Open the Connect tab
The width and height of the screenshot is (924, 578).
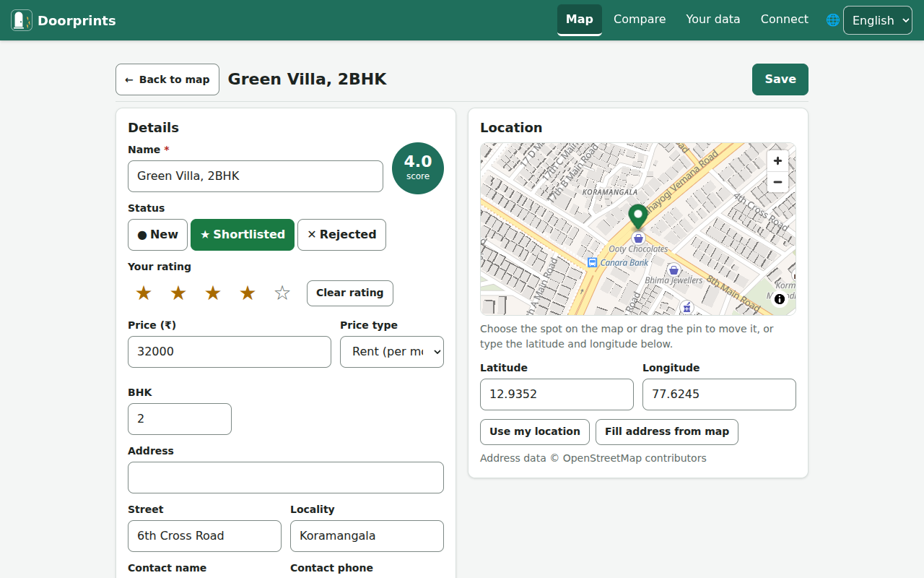pos(785,20)
